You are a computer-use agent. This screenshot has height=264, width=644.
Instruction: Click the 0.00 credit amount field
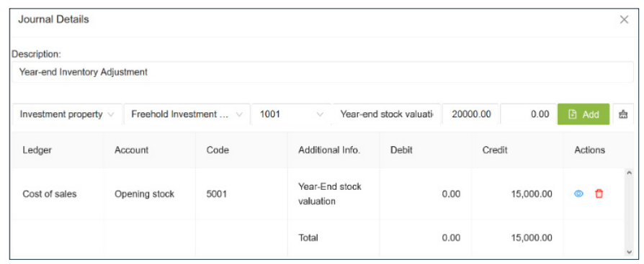point(528,114)
